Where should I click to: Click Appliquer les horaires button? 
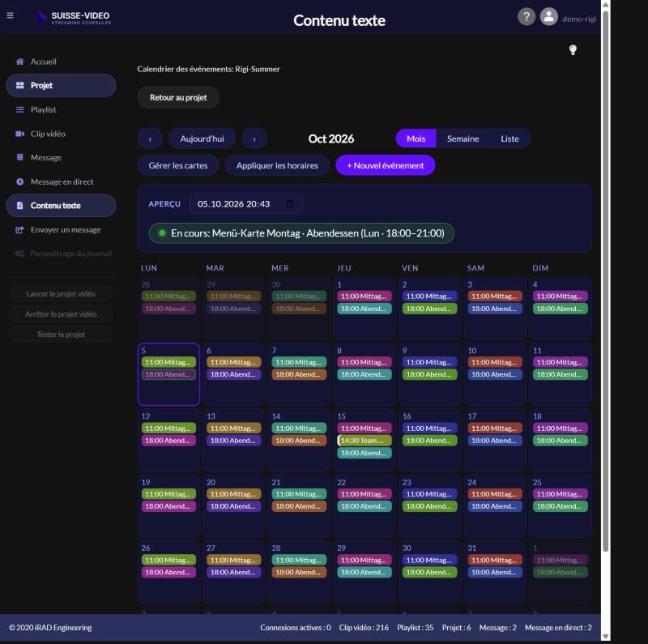[x=277, y=165]
